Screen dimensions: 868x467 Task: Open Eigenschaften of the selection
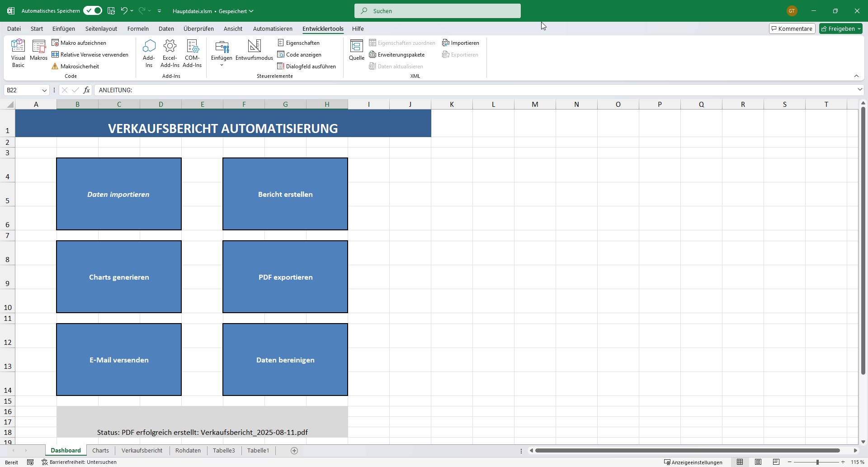click(299, 43)
